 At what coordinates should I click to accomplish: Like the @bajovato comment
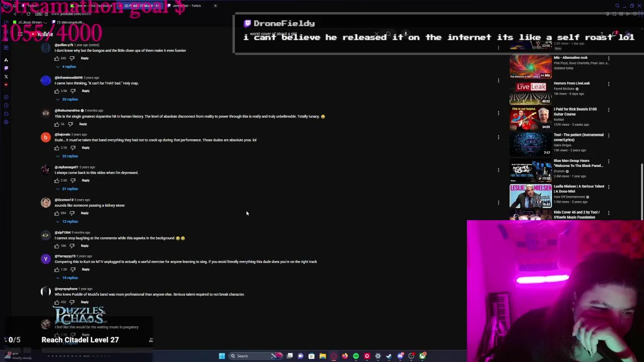pos(57,148)
